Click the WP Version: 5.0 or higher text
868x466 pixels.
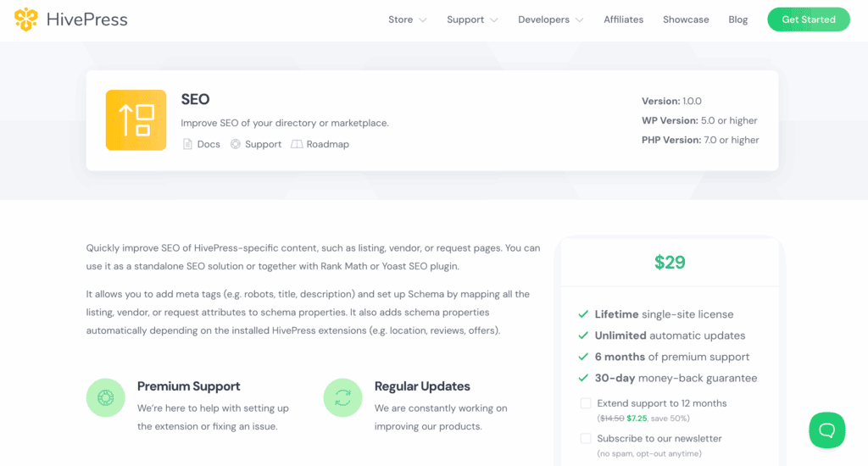[x=699, y=120]
